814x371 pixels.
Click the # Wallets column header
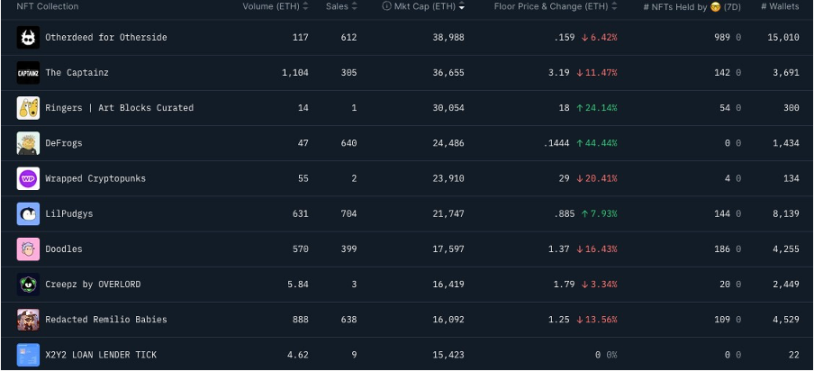coord(780,7)
